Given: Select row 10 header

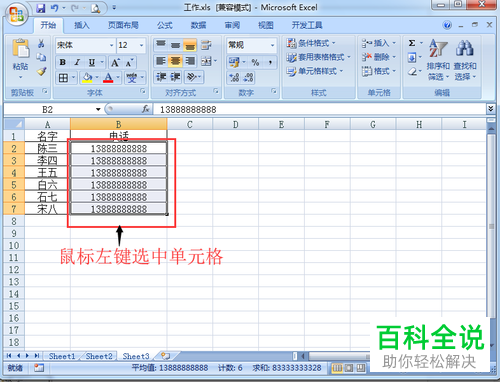Looking at the screenshot, I should [14, 245].
